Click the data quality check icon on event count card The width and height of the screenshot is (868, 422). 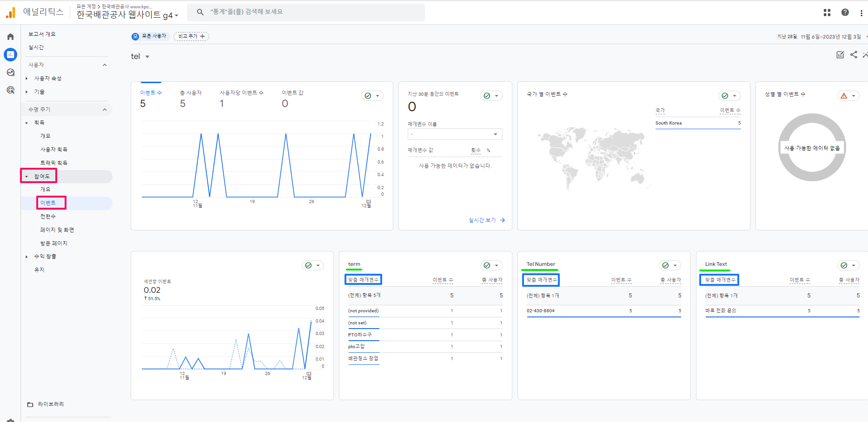coord(368,96)
